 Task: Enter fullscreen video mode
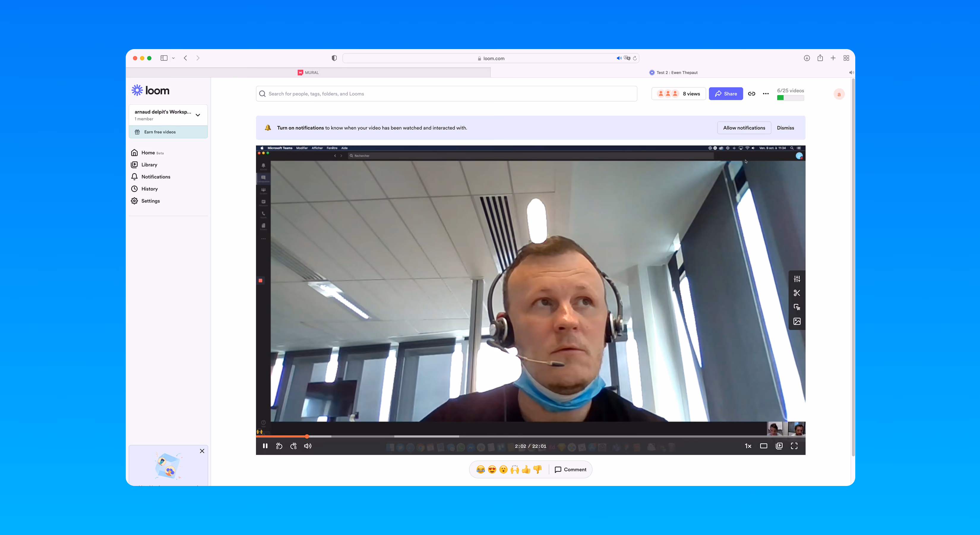click(794, 446)
